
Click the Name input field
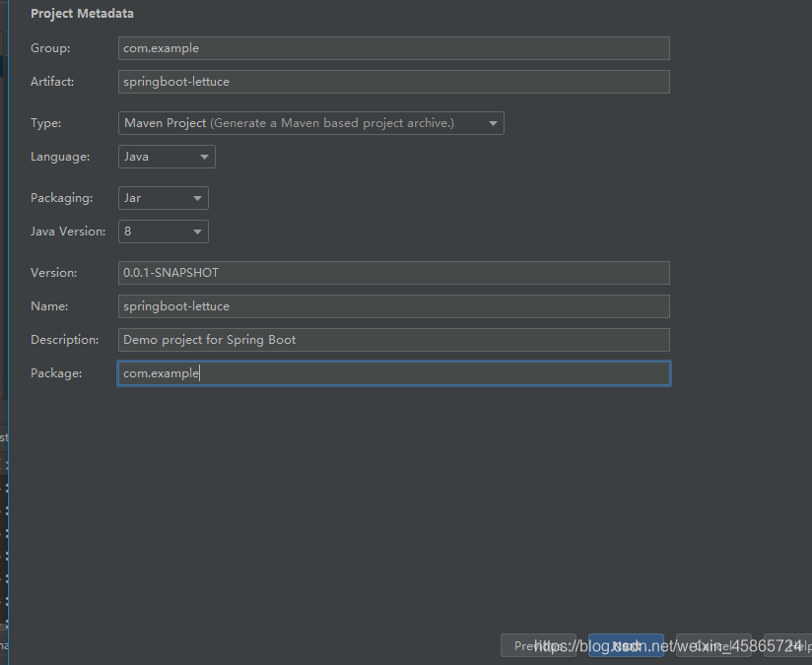(393, 306)
